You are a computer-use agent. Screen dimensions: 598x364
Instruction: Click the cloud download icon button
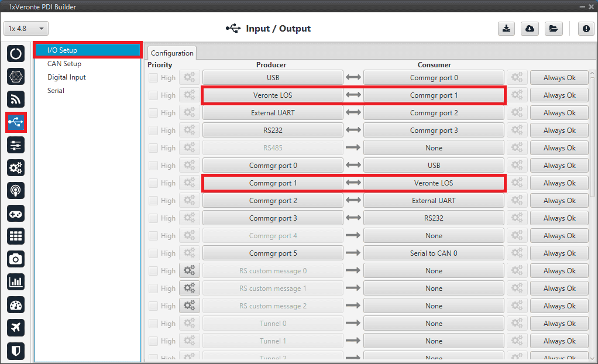point(530,29)
